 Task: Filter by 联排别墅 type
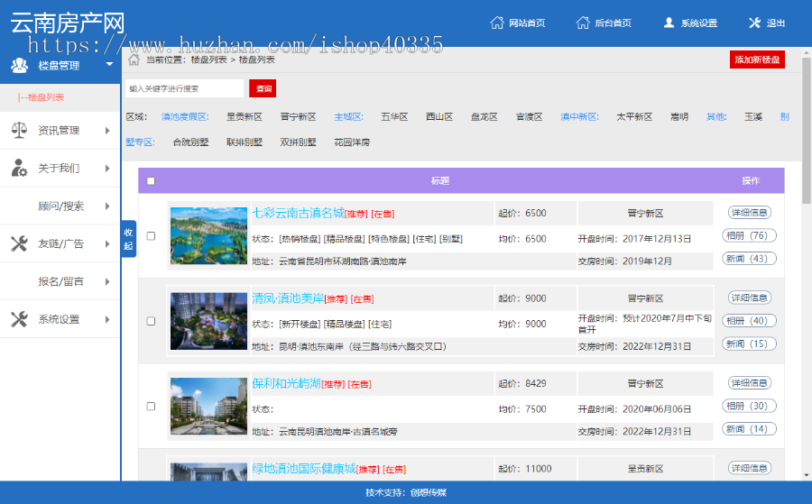[x=245, y=142]
